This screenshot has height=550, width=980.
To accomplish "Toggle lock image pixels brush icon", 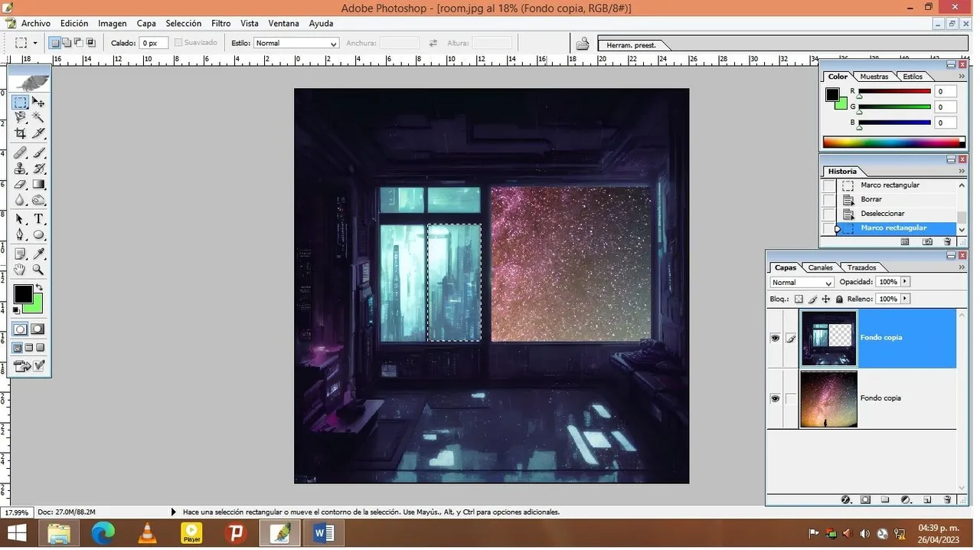I will coord(812,299).
